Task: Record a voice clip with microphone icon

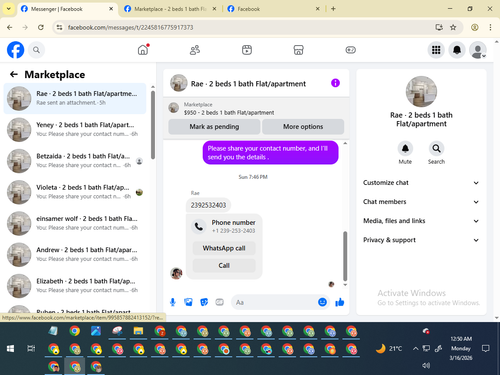Action: point(173,302)
